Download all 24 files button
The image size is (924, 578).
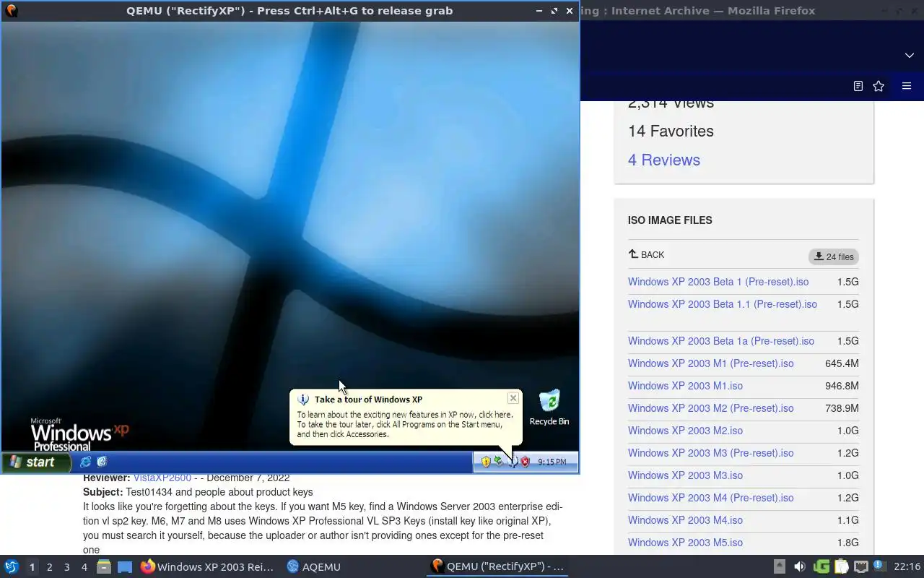coord(834,256)
